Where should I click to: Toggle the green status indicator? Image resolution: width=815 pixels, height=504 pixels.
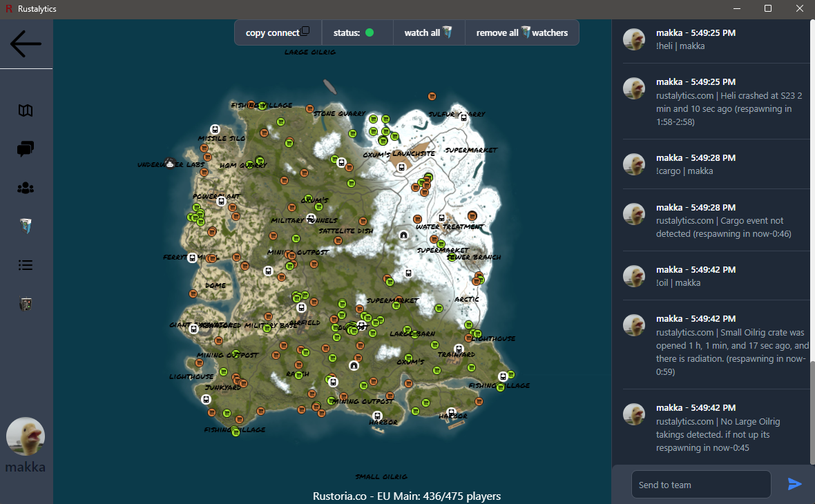(370, 32)
